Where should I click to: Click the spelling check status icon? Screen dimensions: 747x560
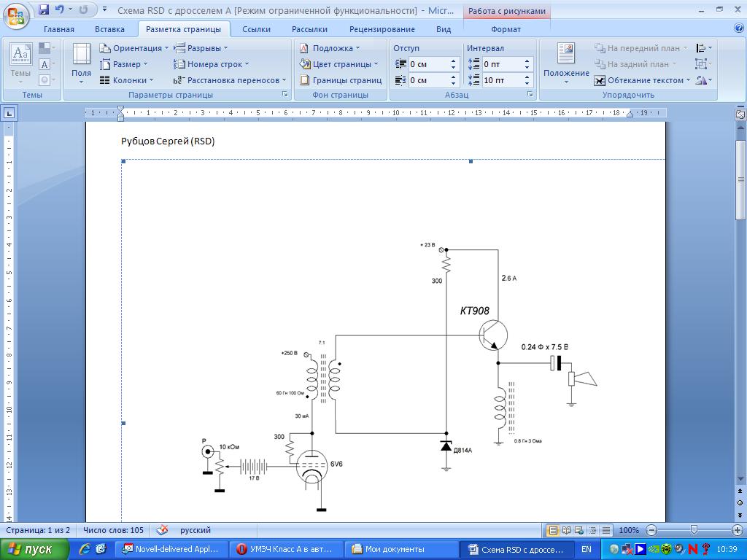[162, 530]
